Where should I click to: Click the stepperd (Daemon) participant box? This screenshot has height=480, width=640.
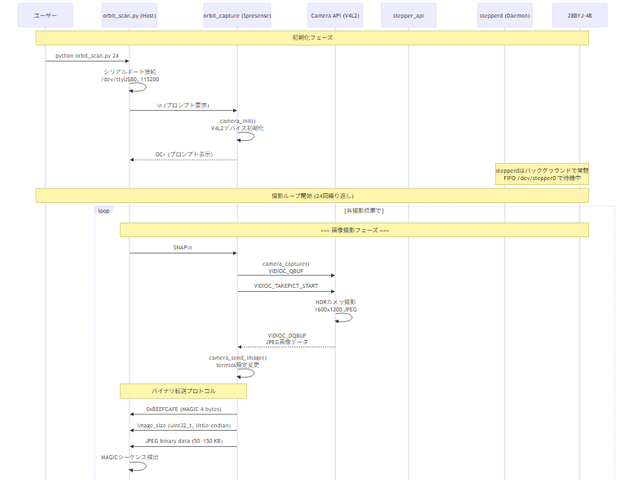tap(505, 16)
